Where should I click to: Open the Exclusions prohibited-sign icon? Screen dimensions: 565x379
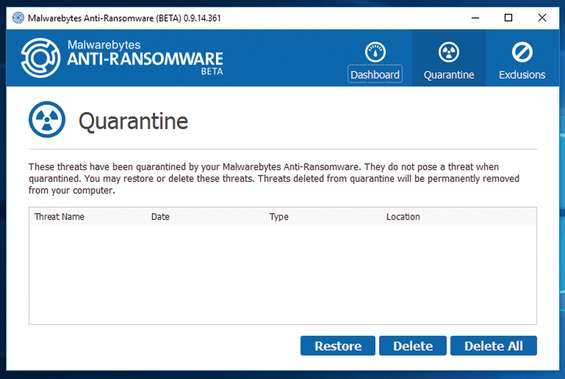pyautogui.click(x=522, y=52)
